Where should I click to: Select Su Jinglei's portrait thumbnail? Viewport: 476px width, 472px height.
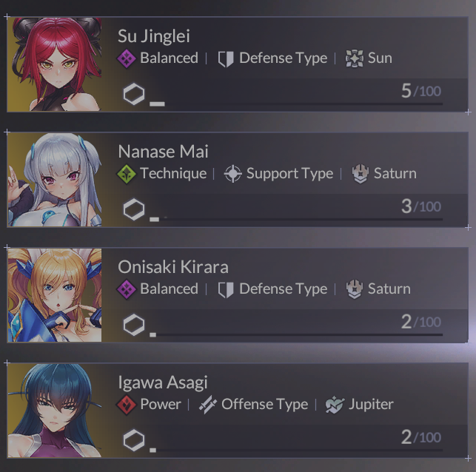coord(55,64)
